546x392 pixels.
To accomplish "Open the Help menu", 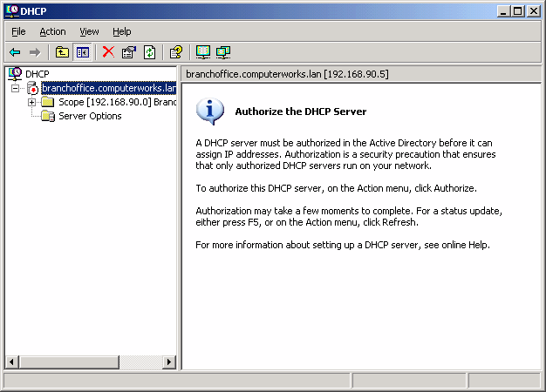I will pyautogui.click(x=122, y=31).
